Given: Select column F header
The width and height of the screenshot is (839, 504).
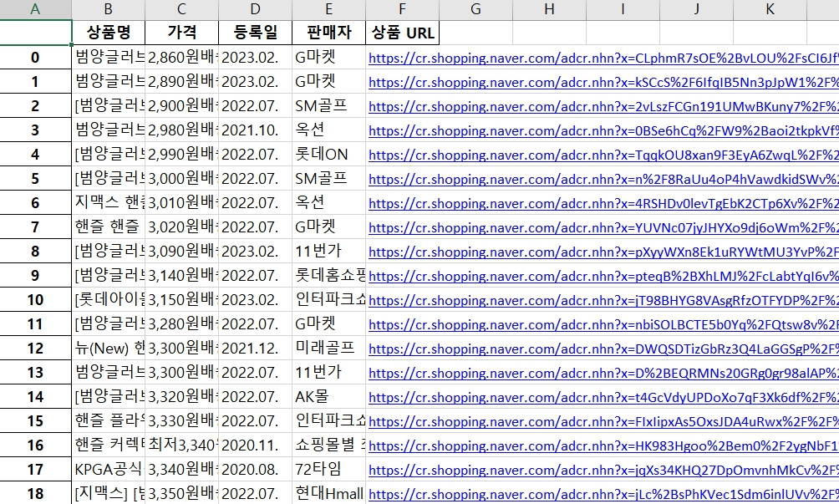Looking at the screenshot, I should point(403,10).
